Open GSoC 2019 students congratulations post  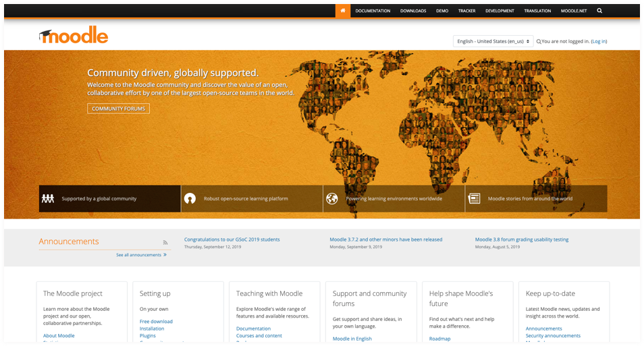pos(232,239)
